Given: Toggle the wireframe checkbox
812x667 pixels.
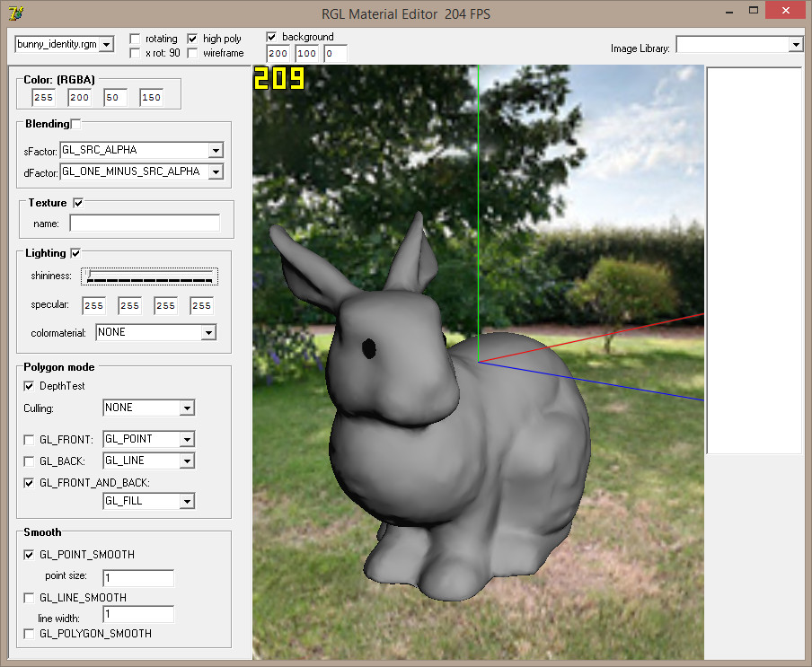Looking at the screenshot, I should tap(192, 53).
